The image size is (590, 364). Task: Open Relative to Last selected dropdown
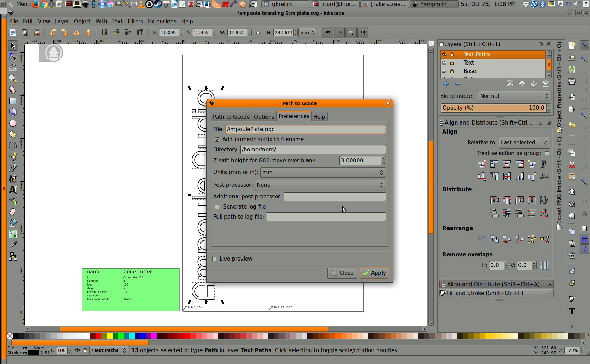point(524,143)
